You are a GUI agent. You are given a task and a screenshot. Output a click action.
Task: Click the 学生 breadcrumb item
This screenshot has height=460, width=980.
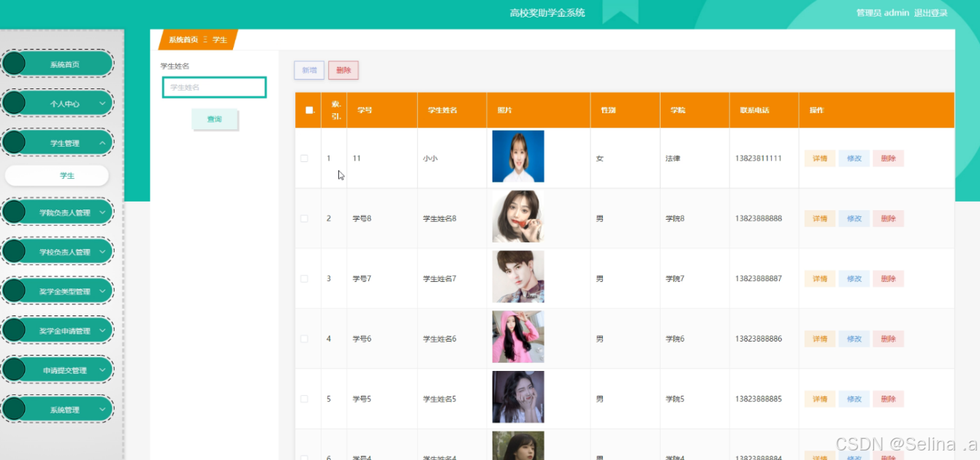coord(219,39)
